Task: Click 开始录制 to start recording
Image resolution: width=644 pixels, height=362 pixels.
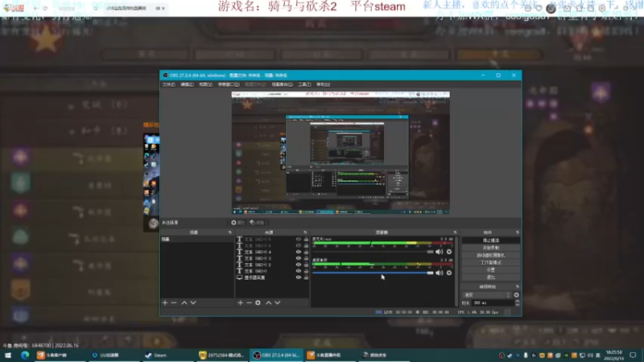Action: 491,248
